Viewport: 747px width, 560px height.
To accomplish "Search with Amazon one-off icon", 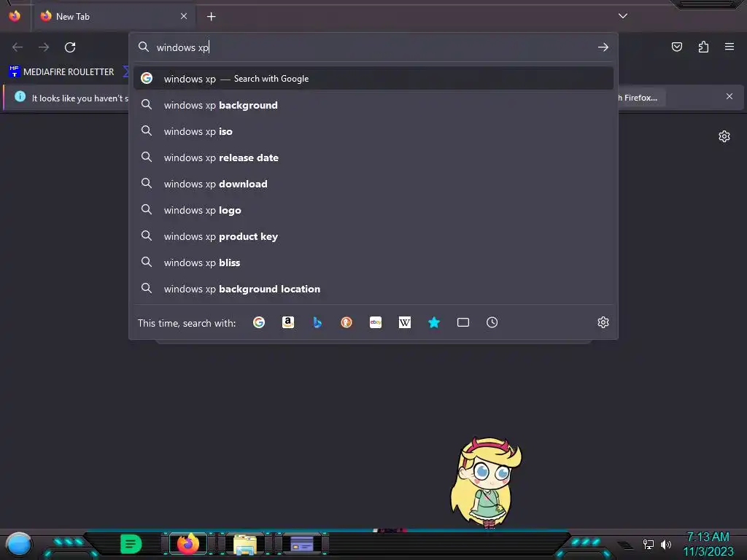I will tap(287, 322).
